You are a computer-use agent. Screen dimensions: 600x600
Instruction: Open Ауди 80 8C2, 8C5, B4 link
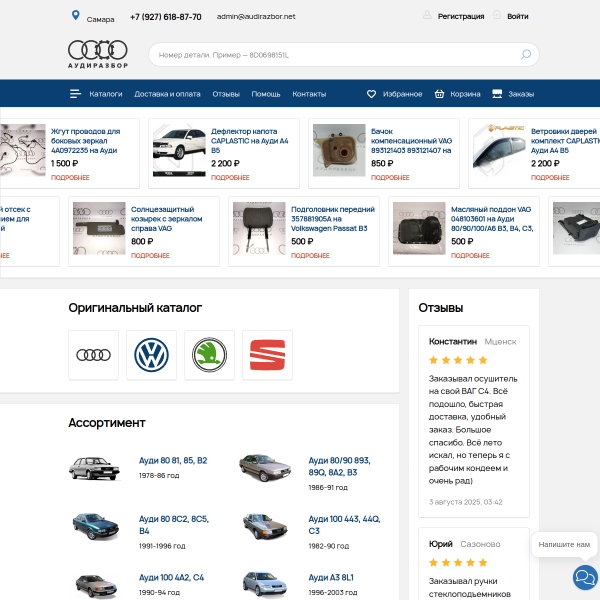coord(174,525)
